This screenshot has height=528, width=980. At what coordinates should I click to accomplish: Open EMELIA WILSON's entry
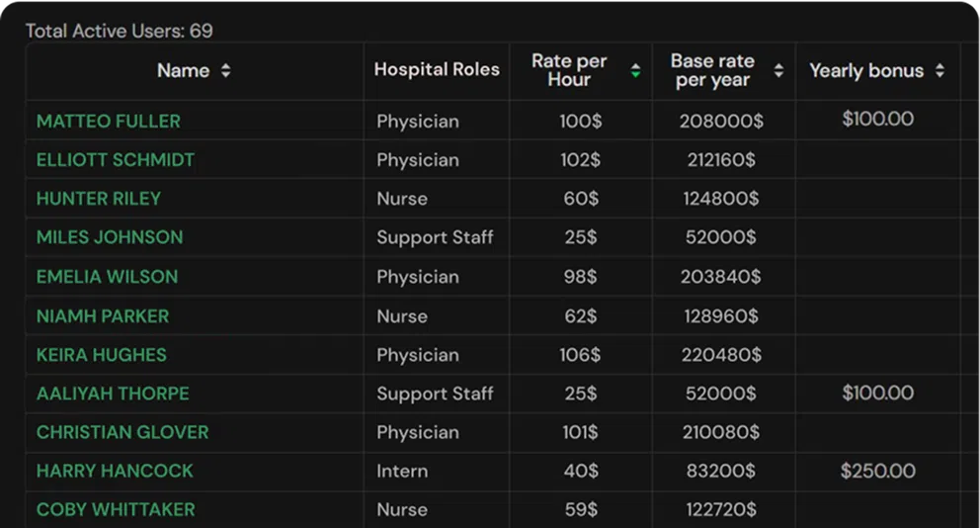107,277
